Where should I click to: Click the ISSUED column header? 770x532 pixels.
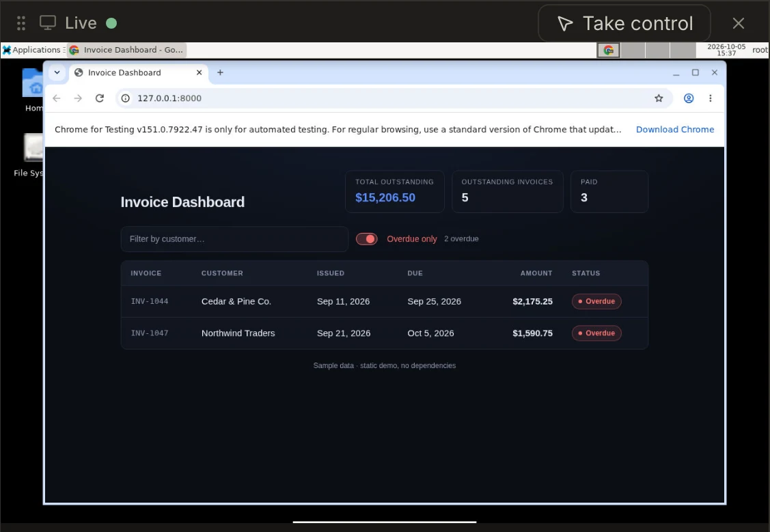tap(331, 273)
